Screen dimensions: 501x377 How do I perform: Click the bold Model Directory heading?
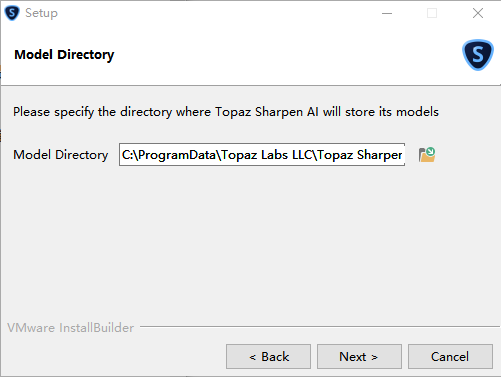coord(64,55)
